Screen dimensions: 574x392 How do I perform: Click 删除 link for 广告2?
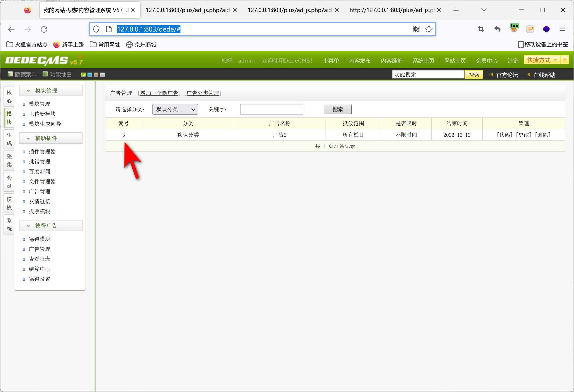[543, 135]
